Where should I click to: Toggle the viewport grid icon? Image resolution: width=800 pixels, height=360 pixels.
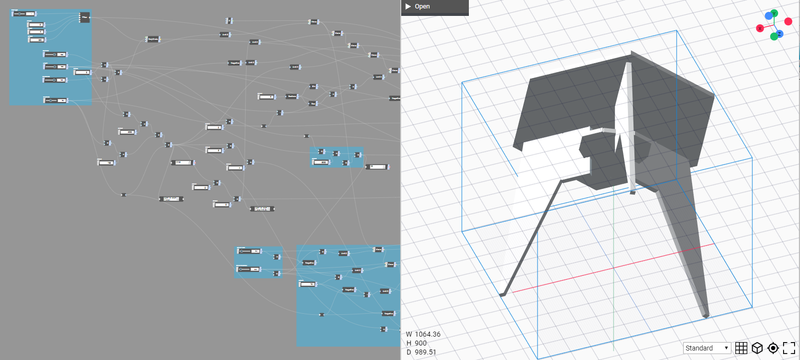741,348
